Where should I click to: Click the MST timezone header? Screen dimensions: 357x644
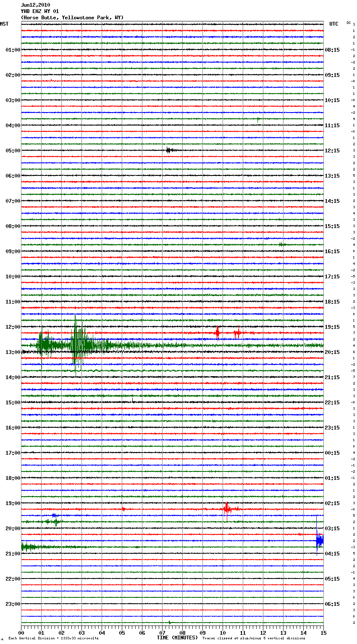click(4, 24)
